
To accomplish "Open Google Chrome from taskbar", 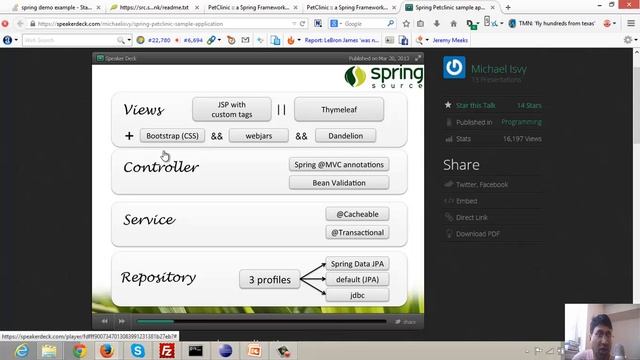I will (x=80, y=351).
